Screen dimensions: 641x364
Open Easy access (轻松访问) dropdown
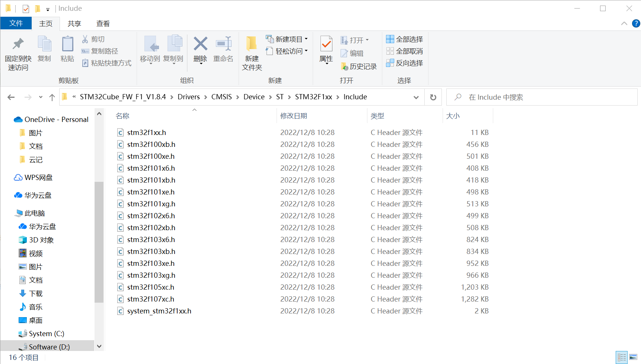[x=287, y=51]
